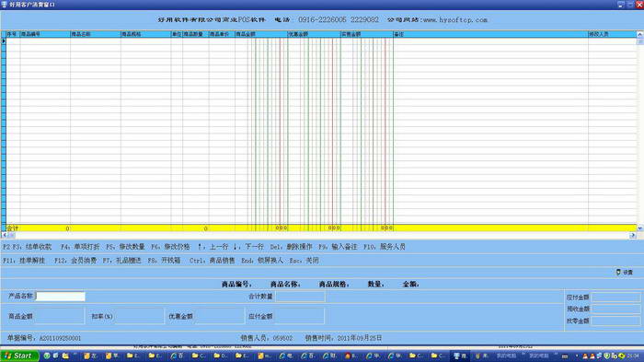This screenshot has height=362, width=644.
Task: Click the F4 单项打折 shortcut label
Action: (x=80, y=247)
